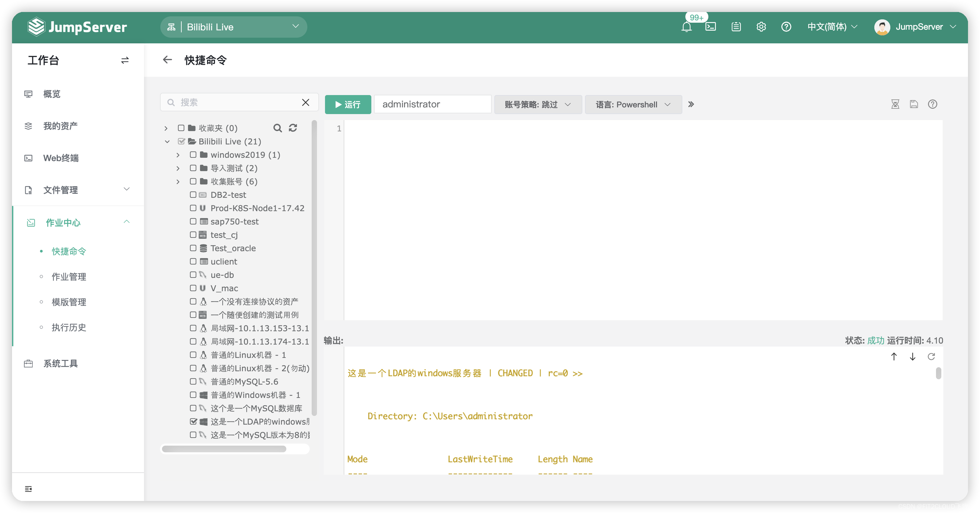Screen dimensions: 980x513
Task: Check the DB2-test asset checkbox
Action: tap(193, 195)
